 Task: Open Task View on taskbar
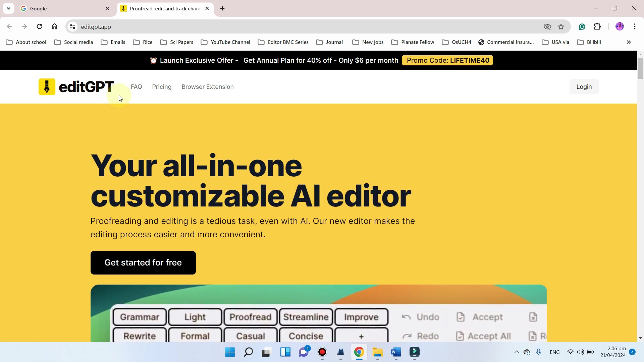266,352
